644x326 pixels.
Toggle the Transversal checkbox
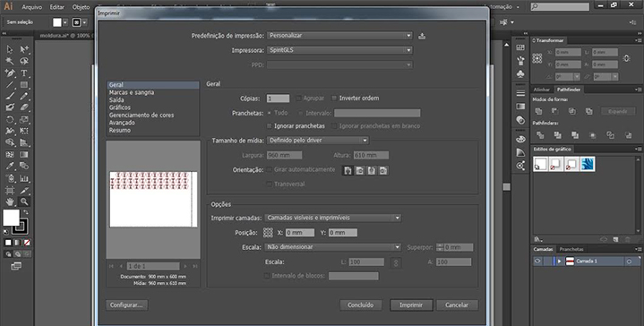coord(270,184)
